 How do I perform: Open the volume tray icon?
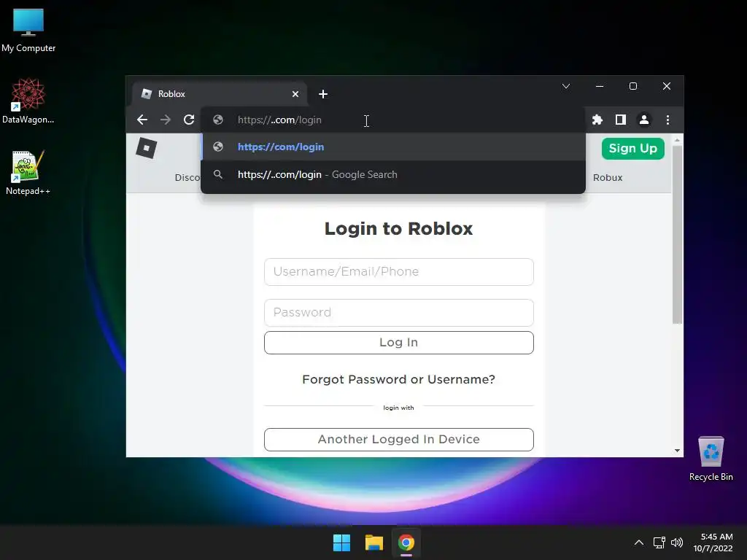[676, 542]
